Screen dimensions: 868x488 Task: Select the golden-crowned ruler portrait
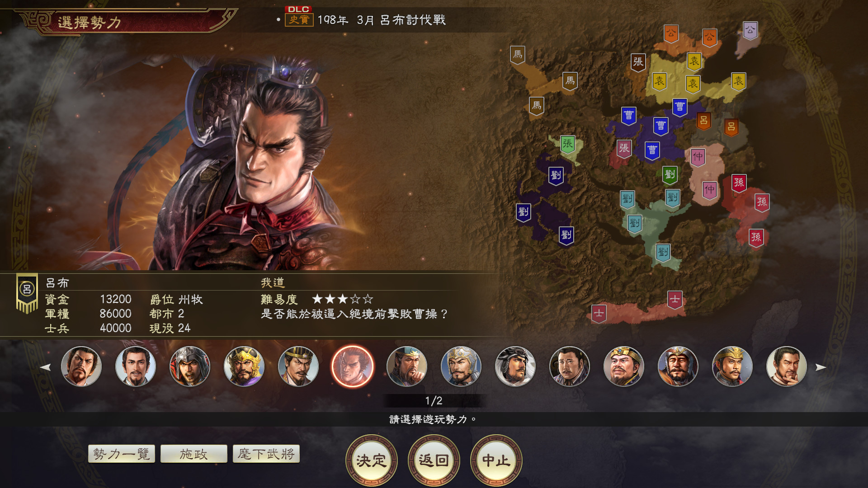[244, 366]
